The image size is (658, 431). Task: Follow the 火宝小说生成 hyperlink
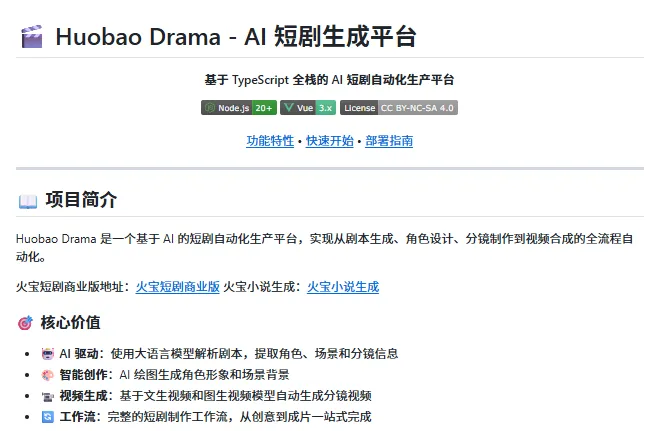(343, 287)
